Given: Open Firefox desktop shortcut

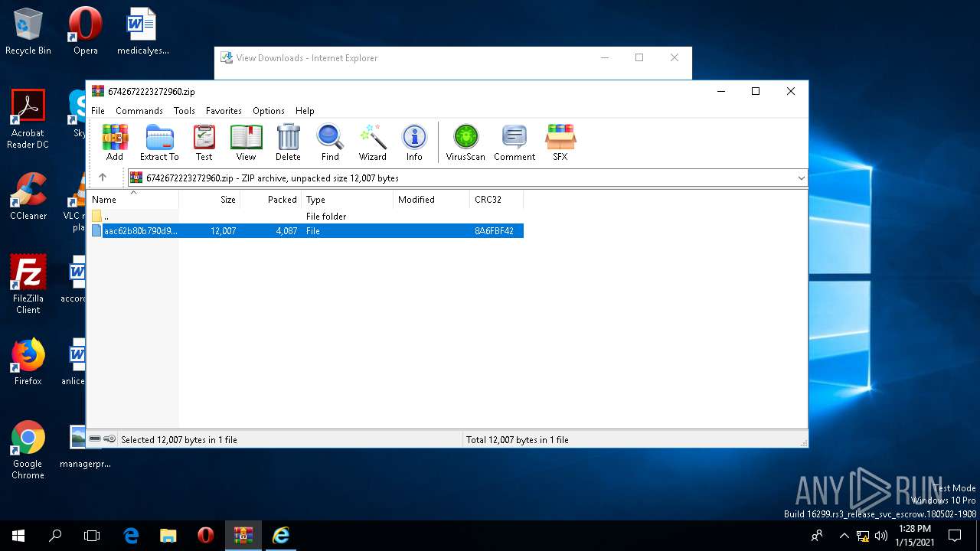Looking at the screenshot, I should (x=28, y=361).
